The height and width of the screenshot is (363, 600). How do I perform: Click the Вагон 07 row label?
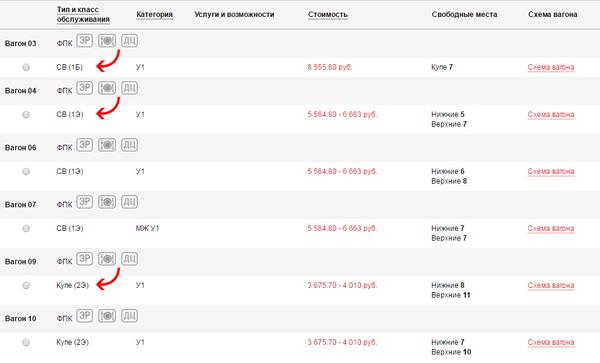click(x=21, y=205)
